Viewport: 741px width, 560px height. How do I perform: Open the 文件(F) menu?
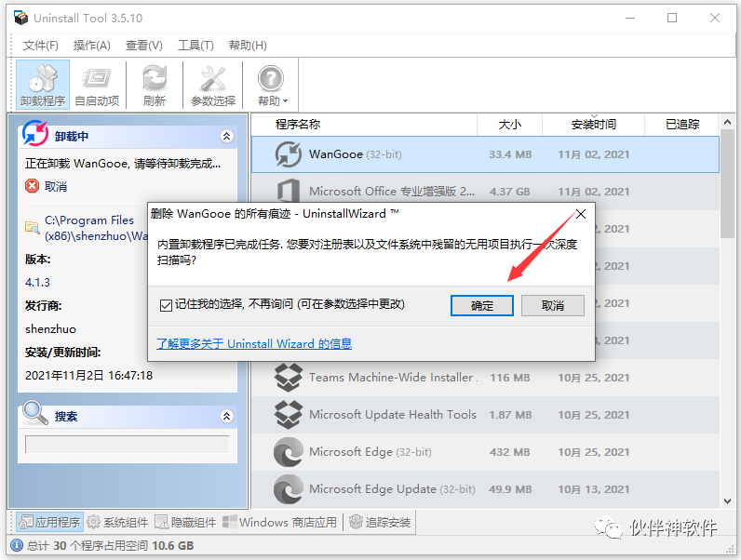click(41, 46)
